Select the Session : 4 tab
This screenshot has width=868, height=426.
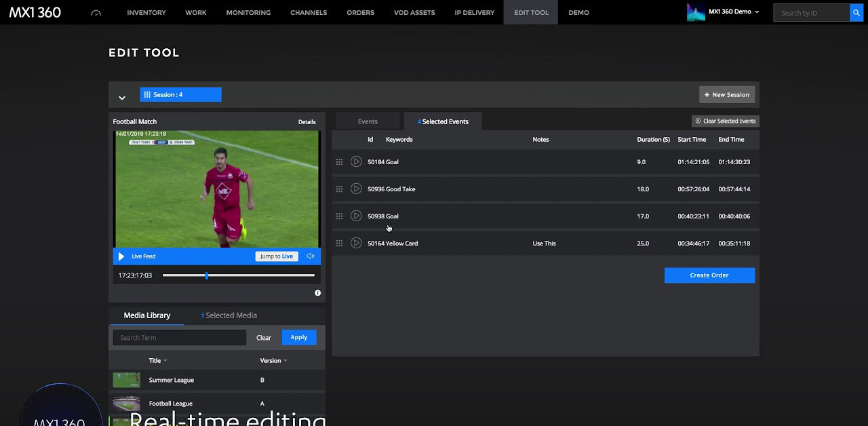[180, 95]
